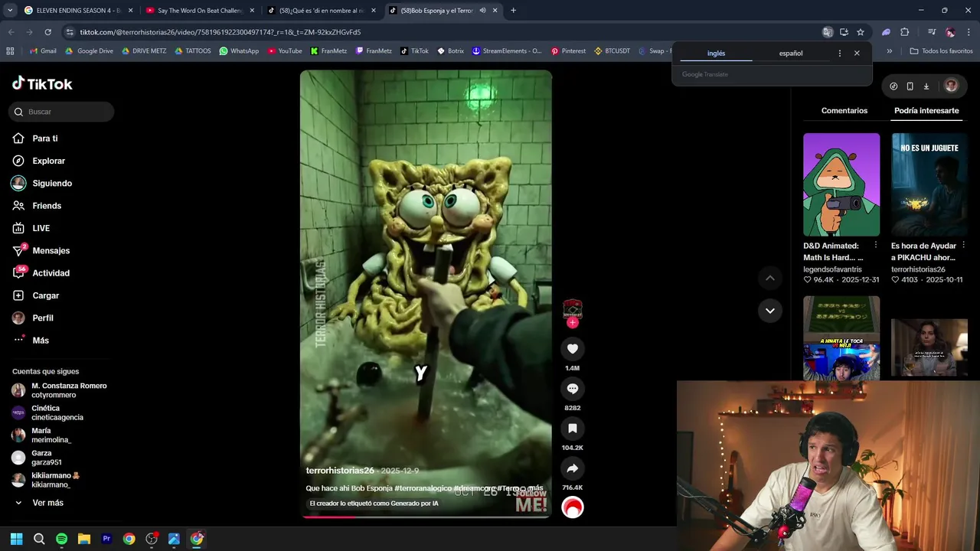The width and height of the screenshot is (980, 551).
Task: Open the TikTok logo home link
Action: (x=42, y=83)
